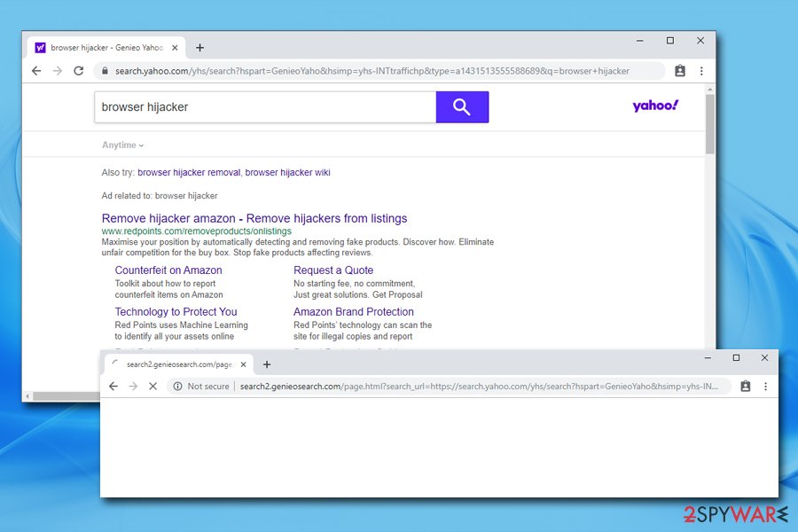The width and height of the screenshot is (798, 532).
Task: Select the 'browser hijacker - Genieo Yahoo' tab
Action: tap(106, 47)
